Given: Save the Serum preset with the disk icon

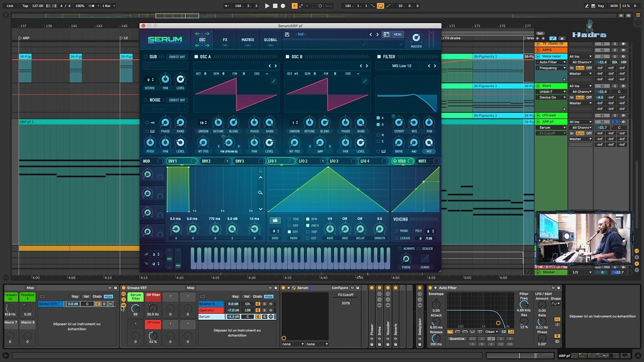Looking at the screenshot, I should coord(287,34).
